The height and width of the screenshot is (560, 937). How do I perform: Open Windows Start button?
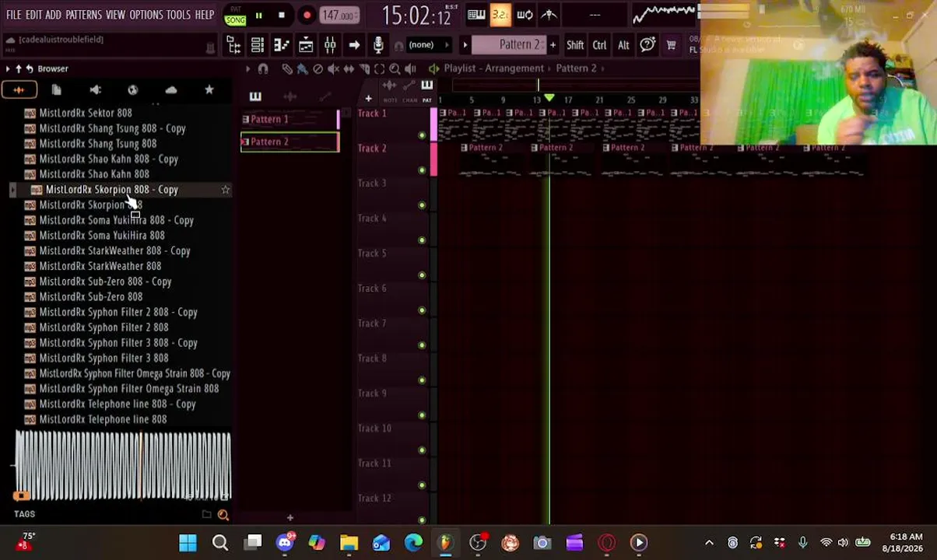pos(188,543)
